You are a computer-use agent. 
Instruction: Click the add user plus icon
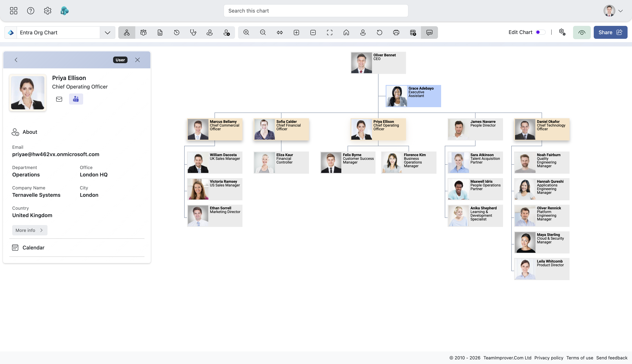[x=227, y=33]
